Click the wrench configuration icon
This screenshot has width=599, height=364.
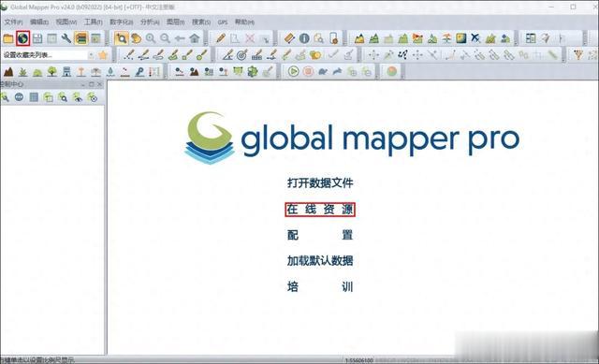point(66,38)
